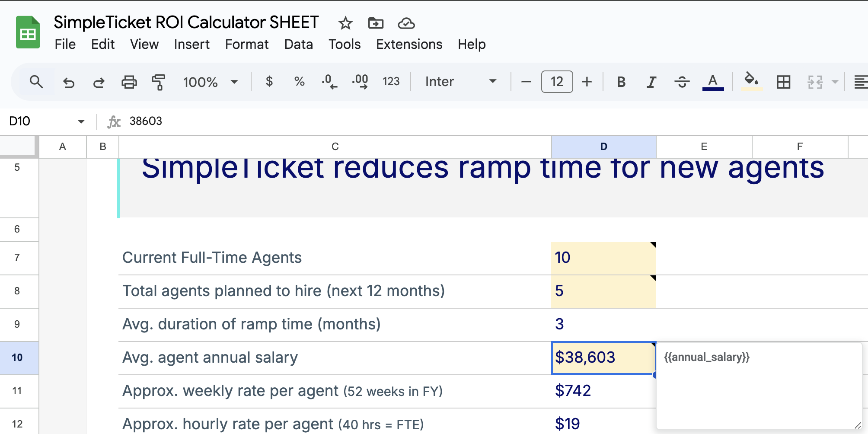
Task: Select column B header
Action: (103, 147)
